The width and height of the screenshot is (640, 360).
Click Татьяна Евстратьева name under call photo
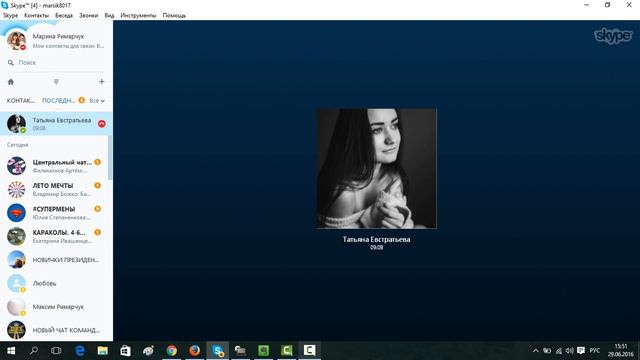(376, 240)
